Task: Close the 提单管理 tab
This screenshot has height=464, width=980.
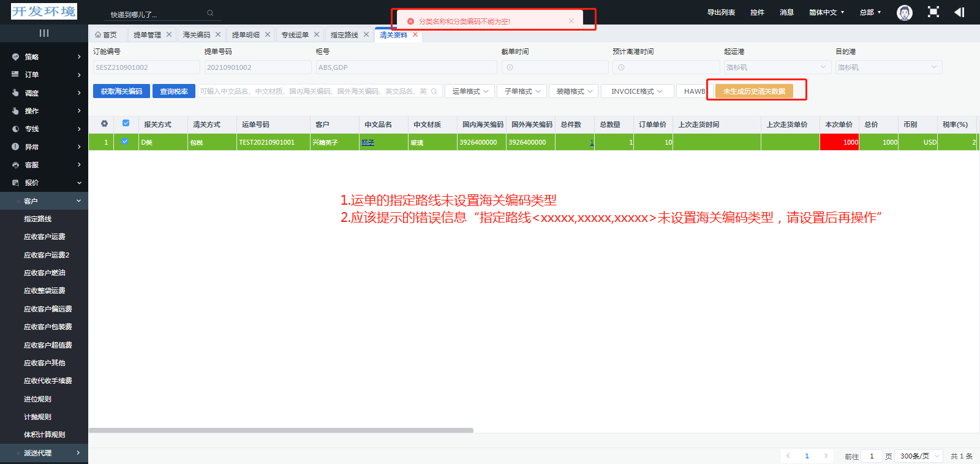Action: click(x=169, y=34)
